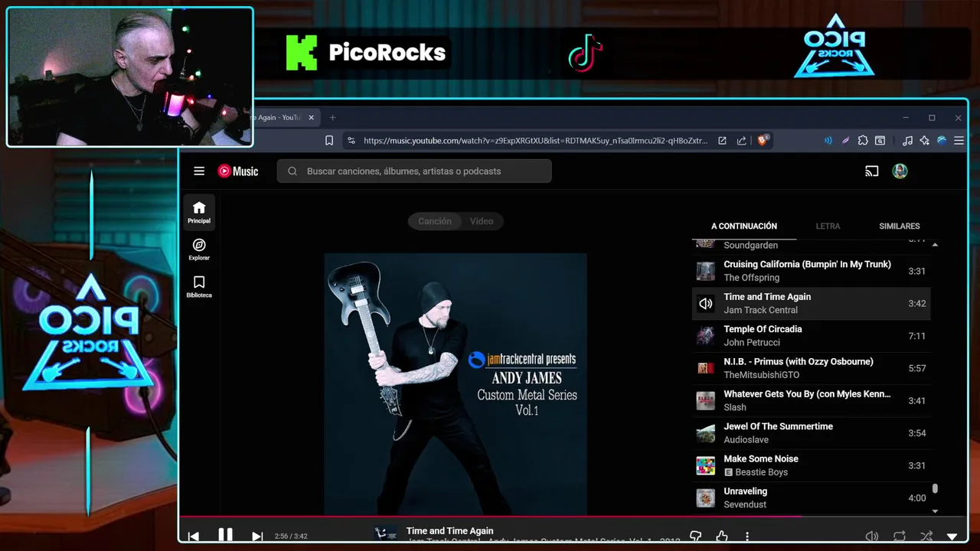Click the Soundgarden artist link
This screenshot has width=980, height=551.
point(750,246)
